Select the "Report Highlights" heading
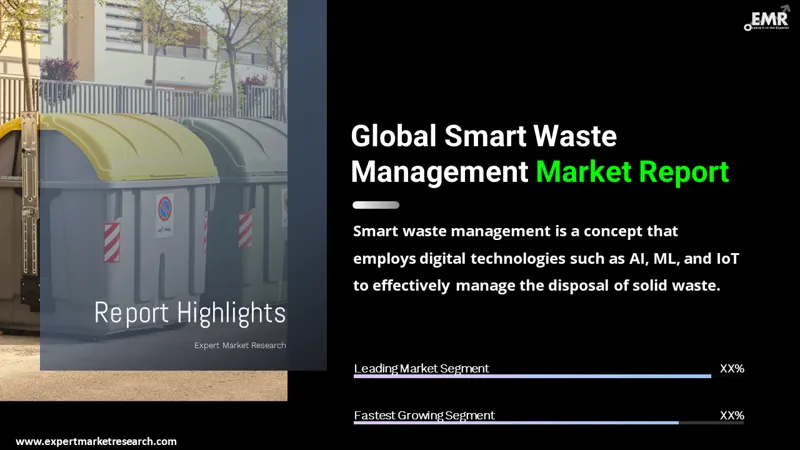800x450 pixels. tap(189, 313)
